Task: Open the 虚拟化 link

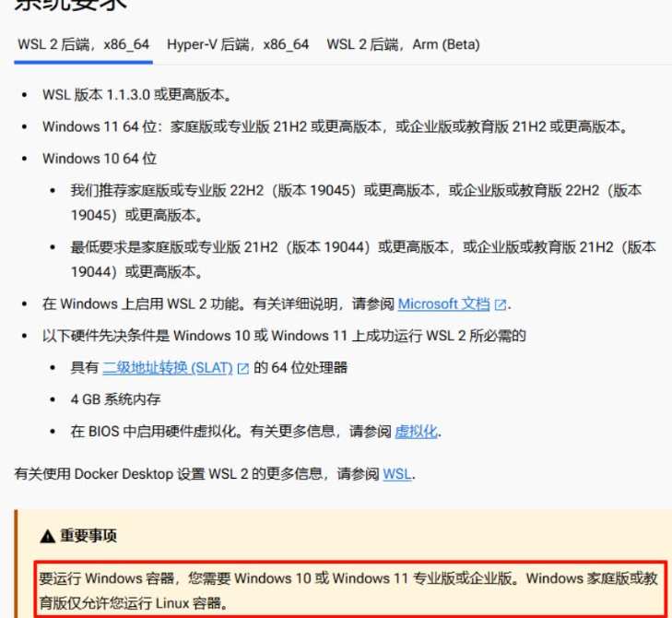Action: (x=416, y=432)
